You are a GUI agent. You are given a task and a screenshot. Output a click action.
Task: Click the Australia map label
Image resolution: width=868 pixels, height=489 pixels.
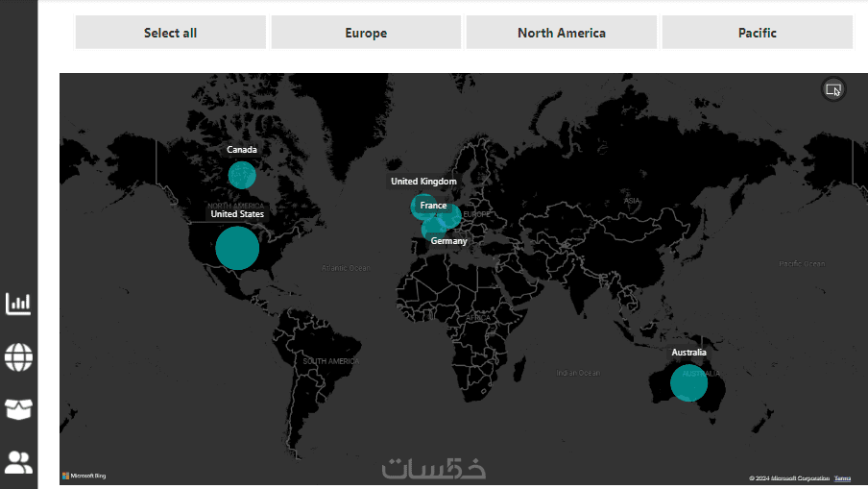pos(688,353)
